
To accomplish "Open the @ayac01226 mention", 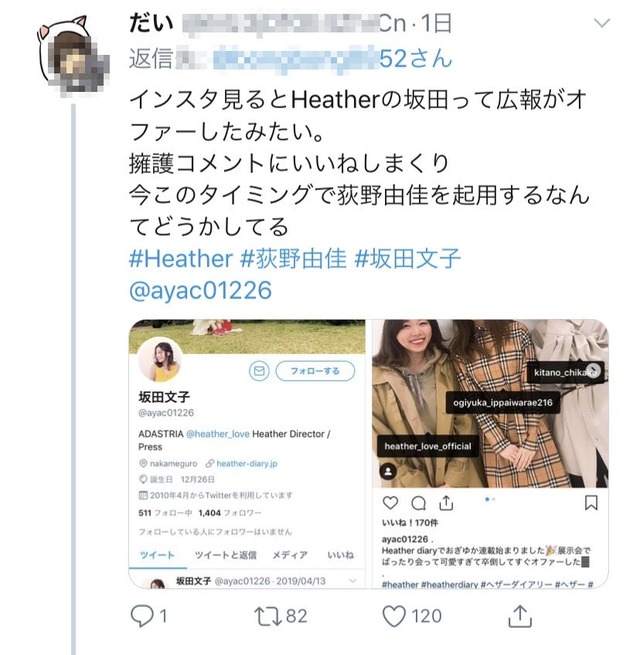I will pos(201,290).
